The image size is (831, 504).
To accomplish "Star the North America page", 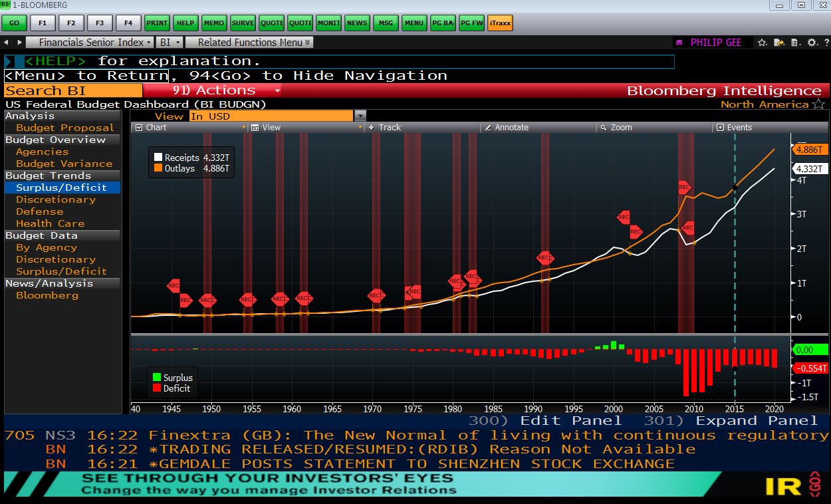I will 818,104.
